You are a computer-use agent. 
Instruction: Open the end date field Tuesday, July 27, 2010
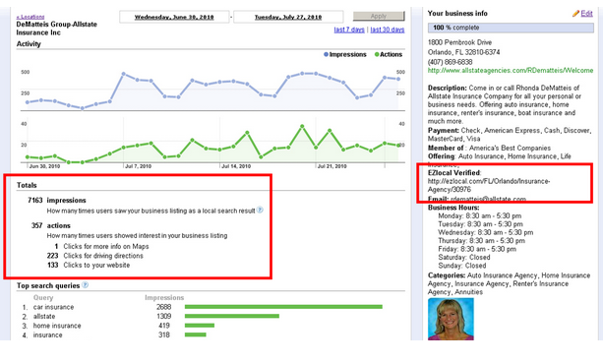point(288,17)
